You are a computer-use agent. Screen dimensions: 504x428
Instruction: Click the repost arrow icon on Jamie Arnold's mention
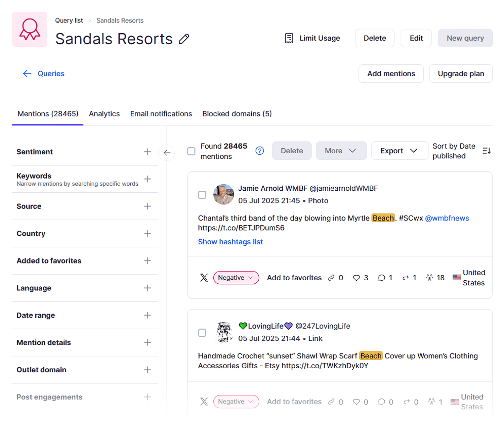pyautogui.click(x=406, y=278)
